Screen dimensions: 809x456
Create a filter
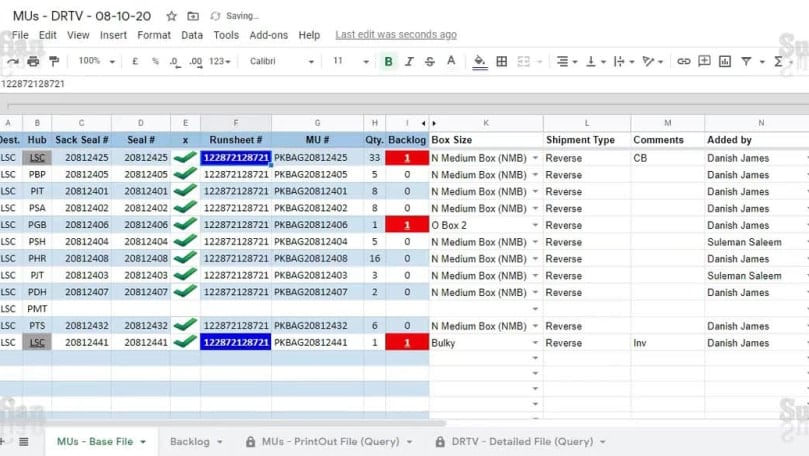(746, 61)
